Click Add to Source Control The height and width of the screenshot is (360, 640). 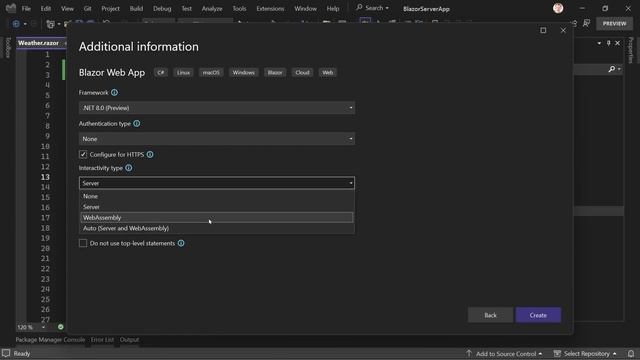(x=504, y=353)
